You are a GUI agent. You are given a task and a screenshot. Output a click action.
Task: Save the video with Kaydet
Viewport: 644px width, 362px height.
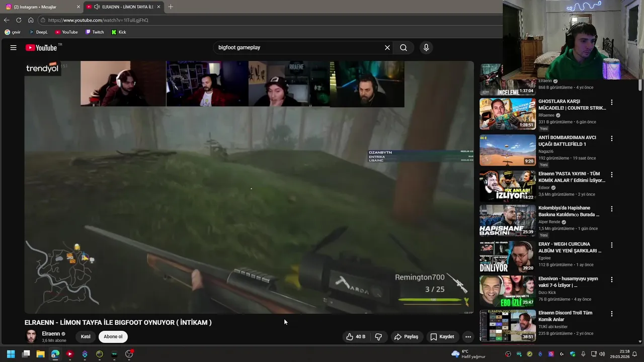pos(442,337)
